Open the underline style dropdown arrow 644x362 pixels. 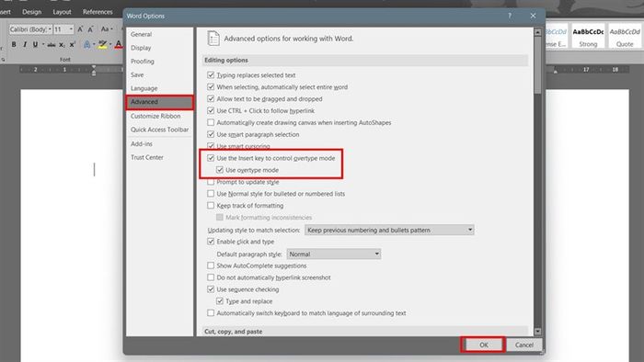tap(42, 44)
